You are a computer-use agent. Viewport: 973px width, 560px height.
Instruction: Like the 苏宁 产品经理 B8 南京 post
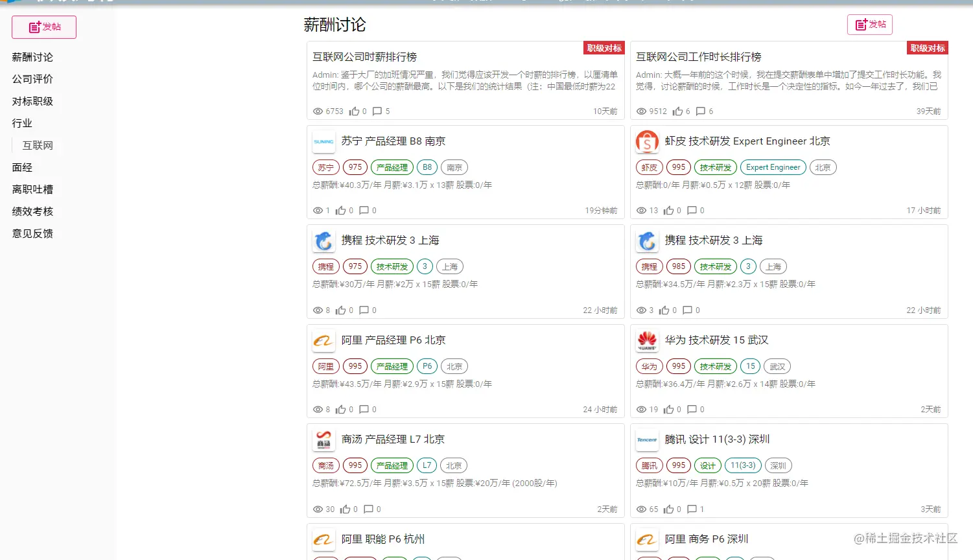(341, 211)
